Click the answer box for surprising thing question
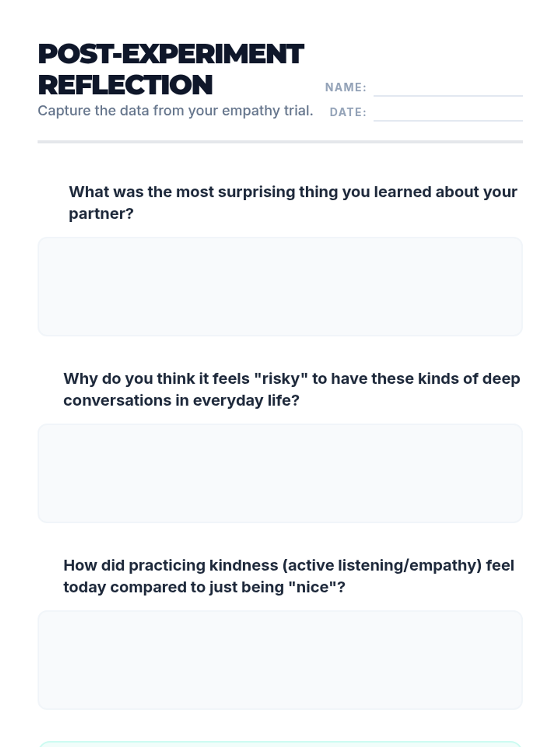 [280, 286]
